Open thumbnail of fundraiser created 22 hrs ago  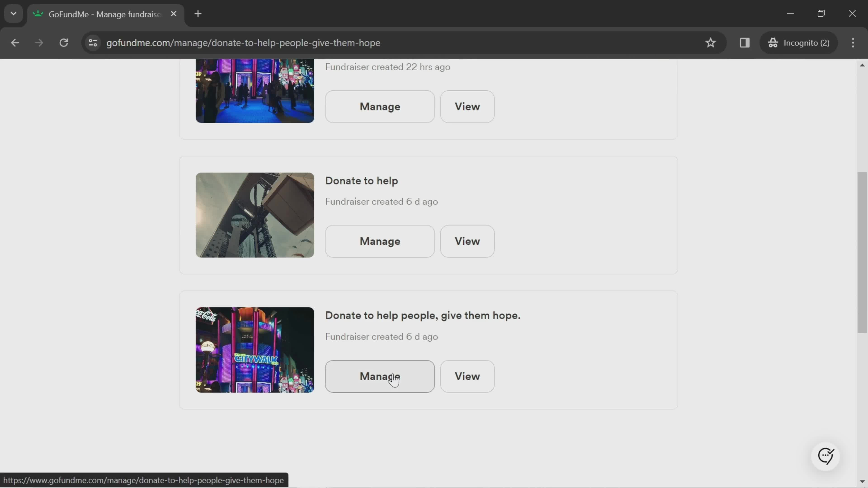coord(255,91)
